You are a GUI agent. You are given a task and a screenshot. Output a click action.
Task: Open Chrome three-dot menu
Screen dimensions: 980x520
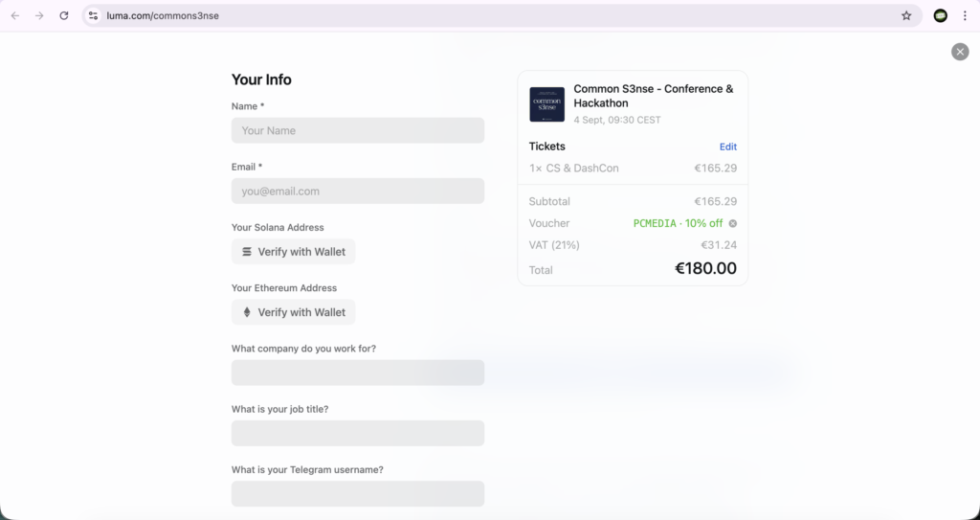[x=965, y=15]
